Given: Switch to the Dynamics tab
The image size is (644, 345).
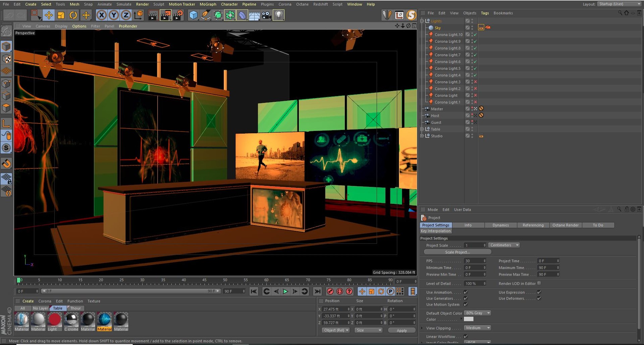Looking at the screenshot, I should tap(500, 225).
